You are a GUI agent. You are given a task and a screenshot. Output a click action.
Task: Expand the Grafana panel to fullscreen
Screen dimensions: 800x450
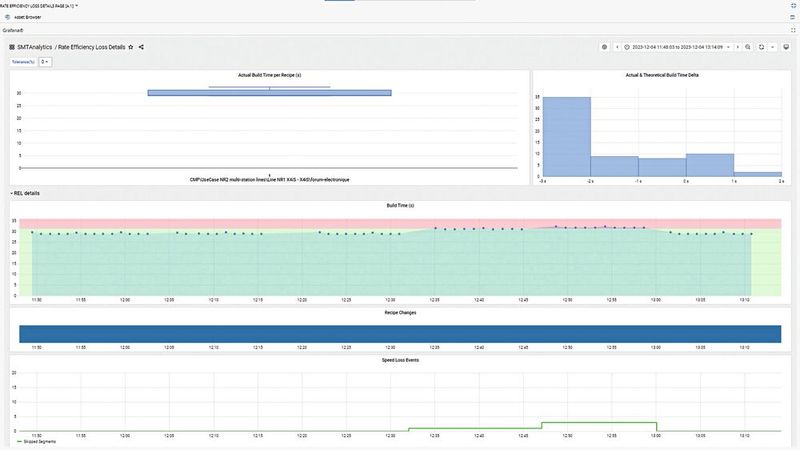tap(793, 30)
